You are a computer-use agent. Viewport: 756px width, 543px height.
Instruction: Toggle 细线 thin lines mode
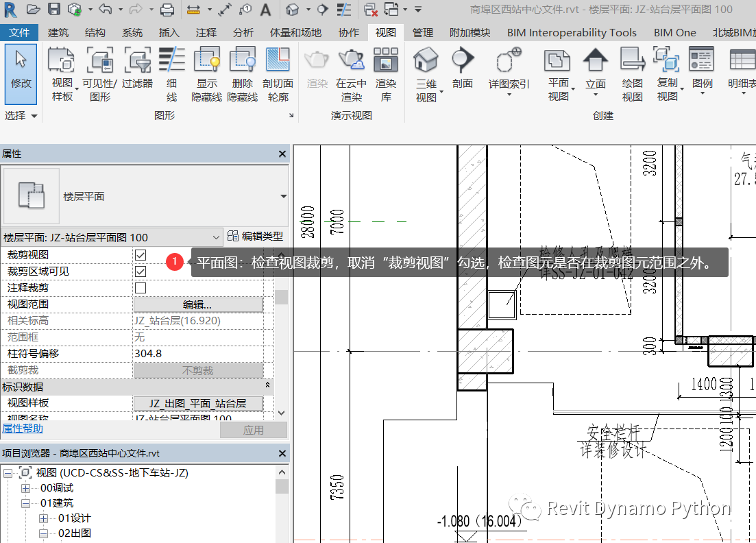tap(171, 74)
